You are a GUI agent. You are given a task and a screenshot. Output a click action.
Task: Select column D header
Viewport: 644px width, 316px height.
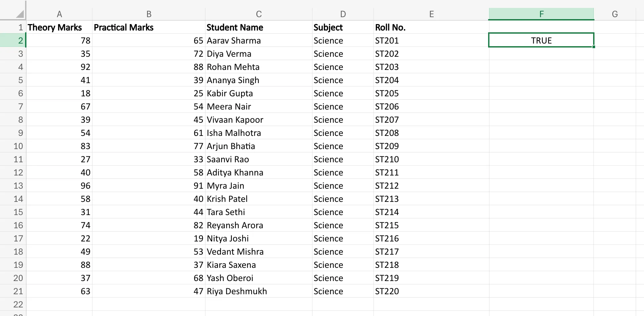[x=343, y=14]
